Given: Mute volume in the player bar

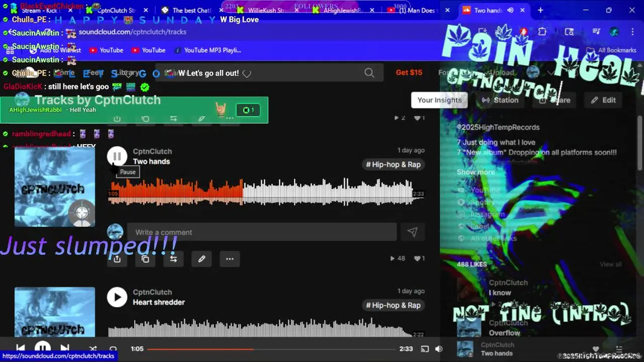Looking at the screenshot, I should pyautogui.click(x=439, y=349).
